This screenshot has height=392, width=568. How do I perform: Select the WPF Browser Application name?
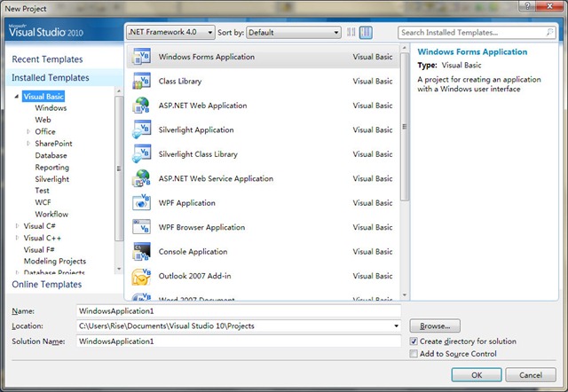tap(201, 227)
